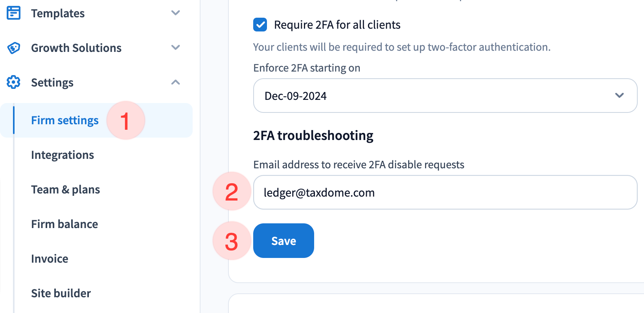Go to Integrations settings page
The image size is (644, 313).
[63, 155]
